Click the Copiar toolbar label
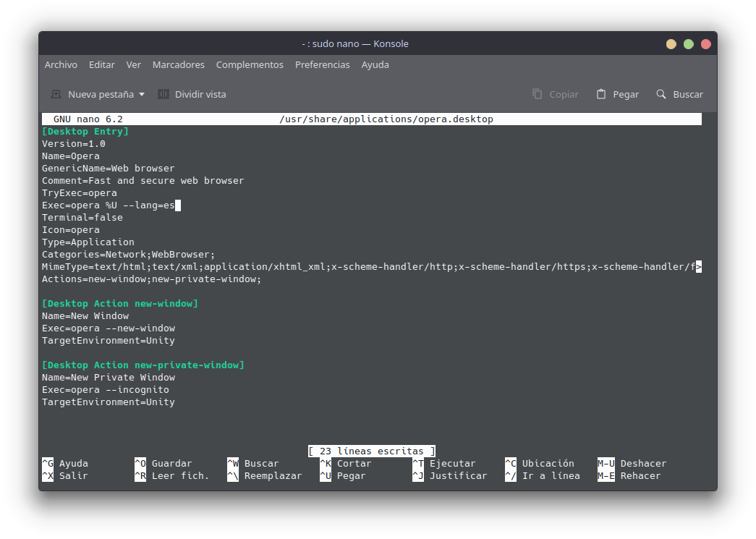756x539 pixels. pos(564,95)
